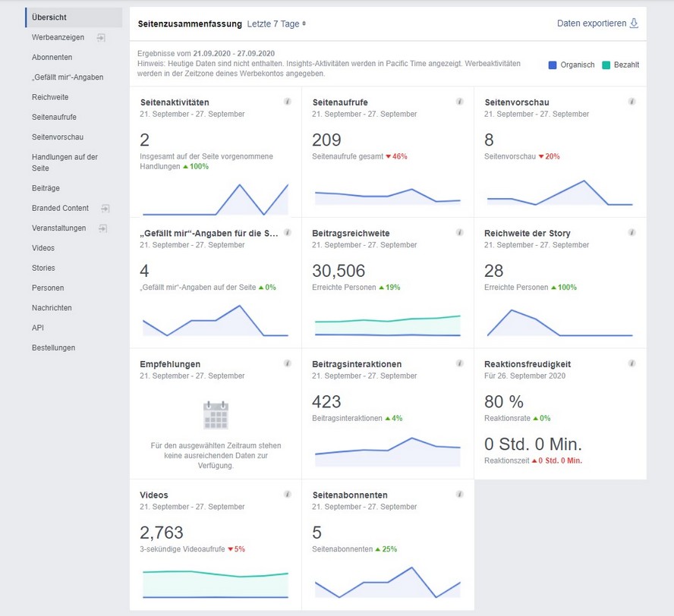Image resolution: width=674 pixels, height=616 pixels.
Task: Click the 423 Beitragsinteraktionen value
Action: (x=326, y=402)
